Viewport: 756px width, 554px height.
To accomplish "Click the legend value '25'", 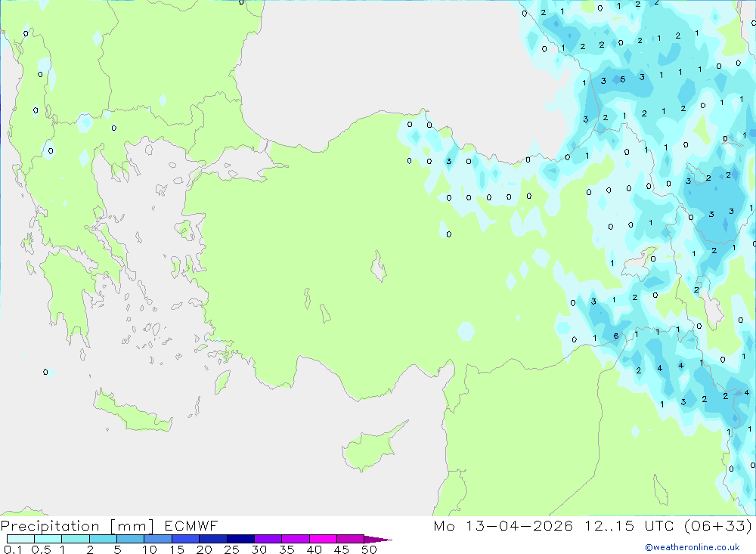I will 231,549.
